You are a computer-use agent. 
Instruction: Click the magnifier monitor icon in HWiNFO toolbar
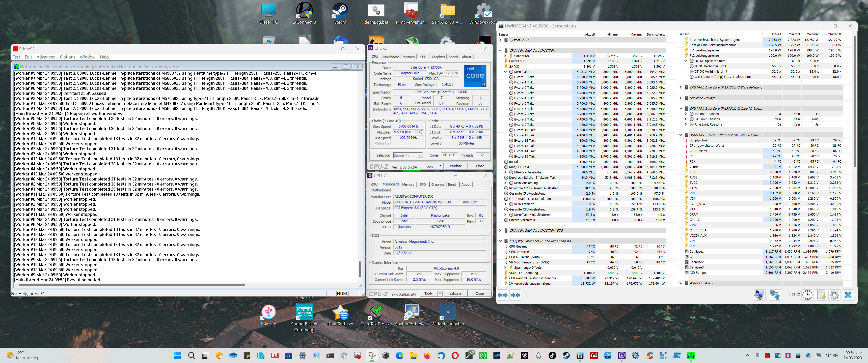click(759, 295)
